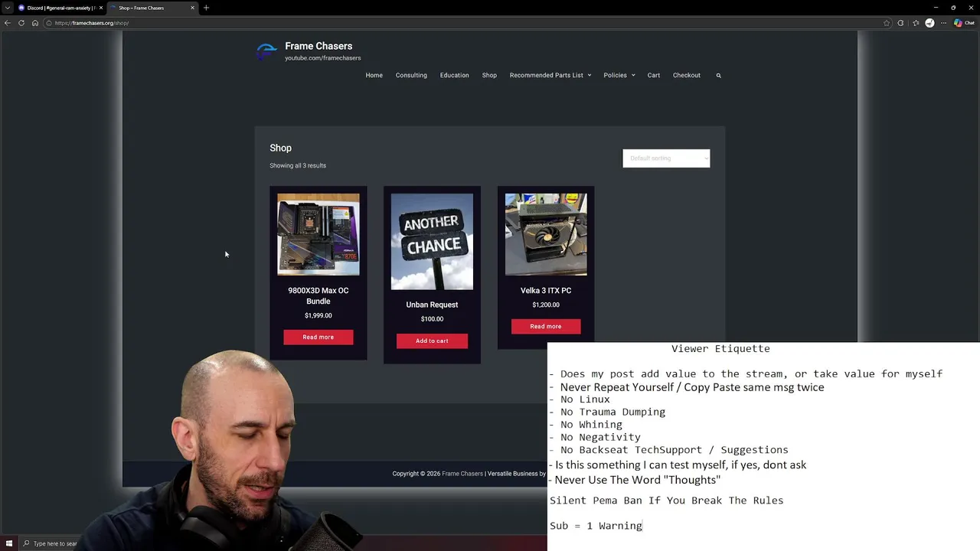Viewport: 980px width, 551px height.
Task: Click the $1,999.00 price text
Action: pos(318,315)
